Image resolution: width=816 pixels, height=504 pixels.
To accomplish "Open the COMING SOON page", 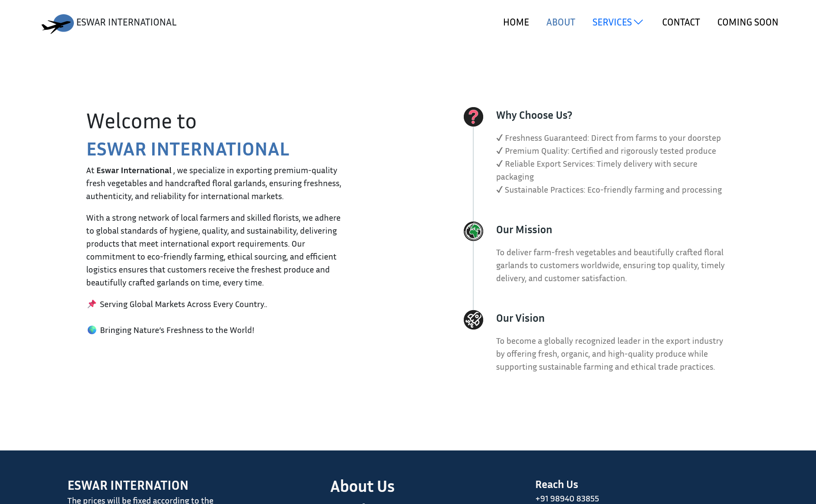I will click(x=747, y=22).
